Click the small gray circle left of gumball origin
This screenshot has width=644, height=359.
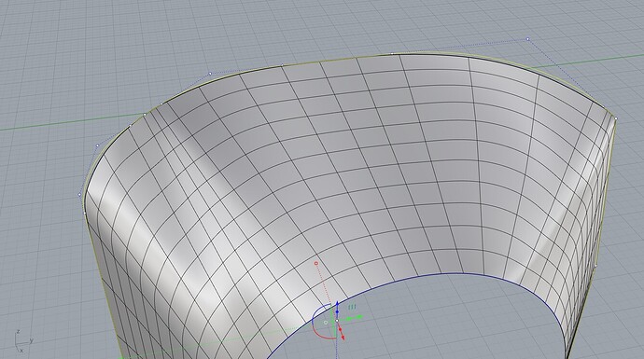326,323
